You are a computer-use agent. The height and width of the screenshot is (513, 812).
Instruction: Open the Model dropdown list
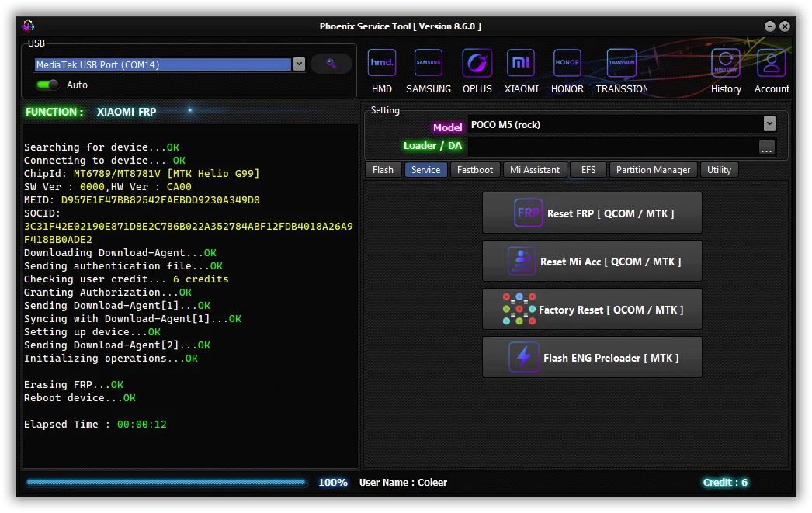coord(769,124)
